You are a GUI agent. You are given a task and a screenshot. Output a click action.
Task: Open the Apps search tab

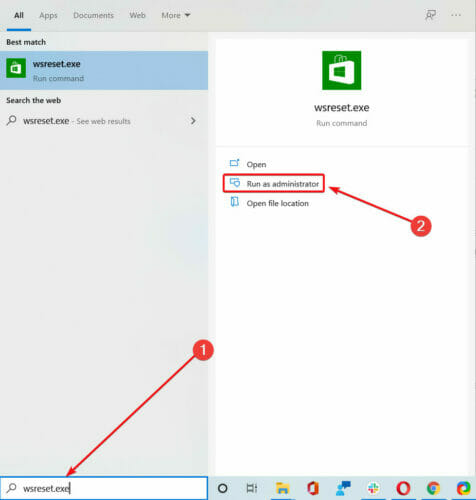pos(48,15)
